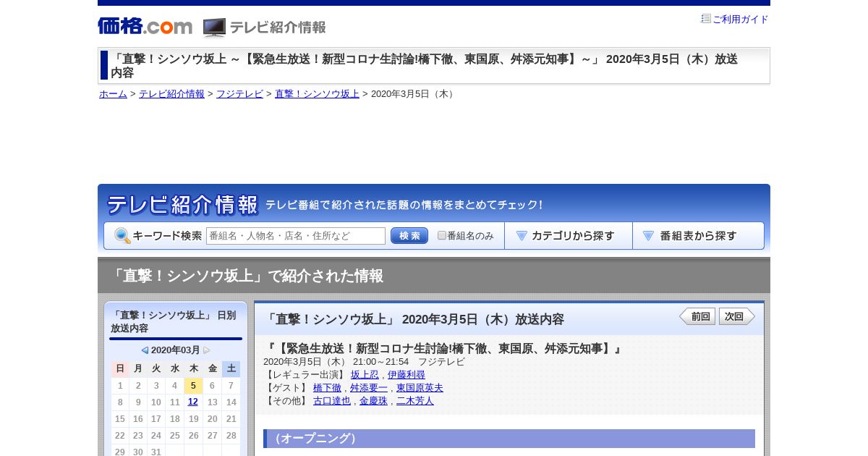
Task: Expand 番組表から探す dropdown
Action: [x=698, y=236]
